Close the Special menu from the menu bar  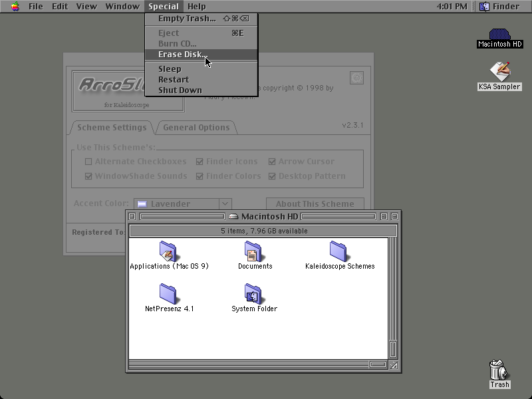[164, 7]
